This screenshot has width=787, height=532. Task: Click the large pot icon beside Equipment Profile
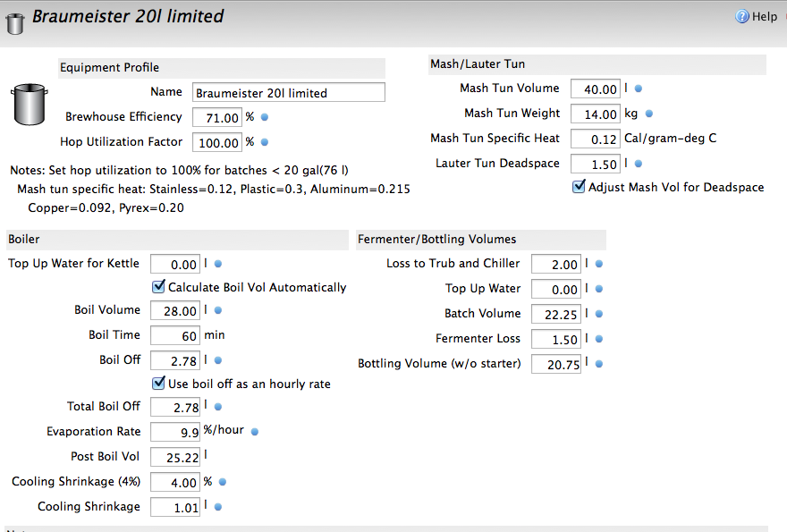pos(30,105)
